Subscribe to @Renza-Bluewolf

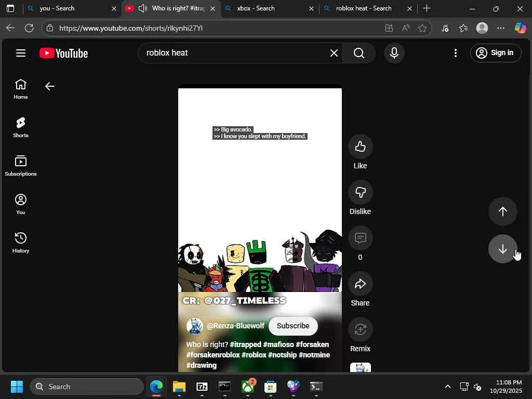tap(293, 326)
